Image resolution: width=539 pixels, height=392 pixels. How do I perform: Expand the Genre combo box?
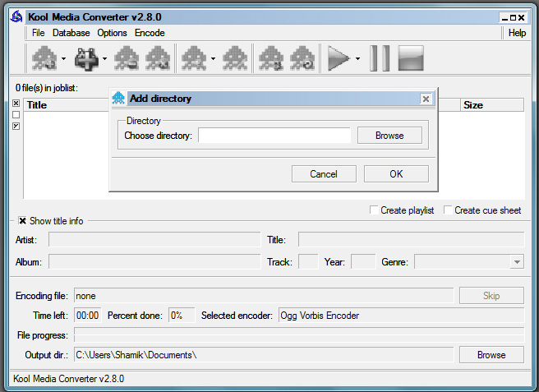click(x=517, y=262)
